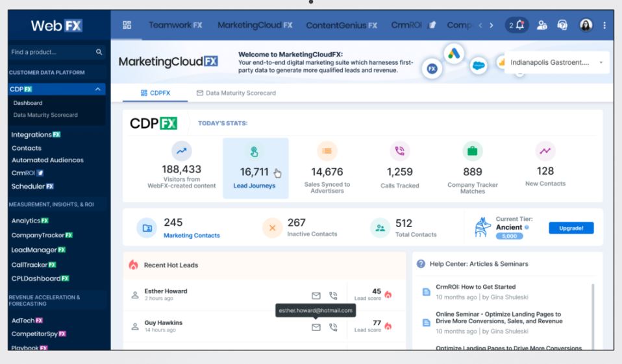622x364 pixels.
Task: Call Esther Howard via phone icon
Action: 333,295
